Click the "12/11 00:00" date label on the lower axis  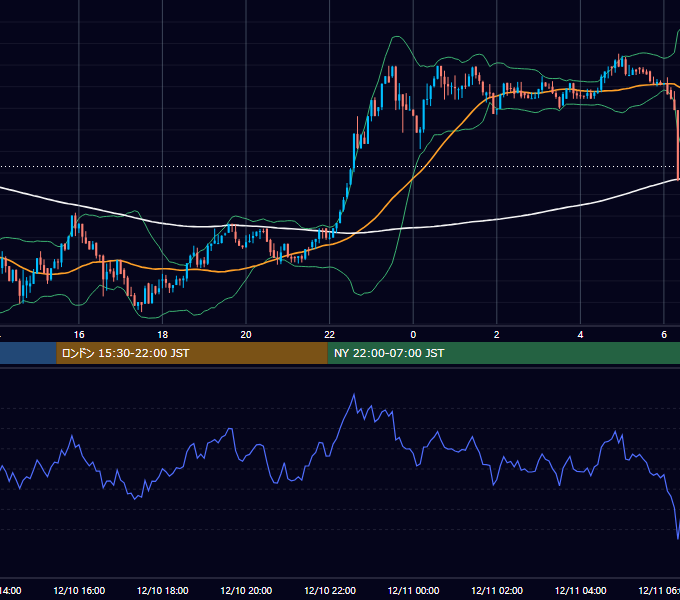tap(413, 590)
